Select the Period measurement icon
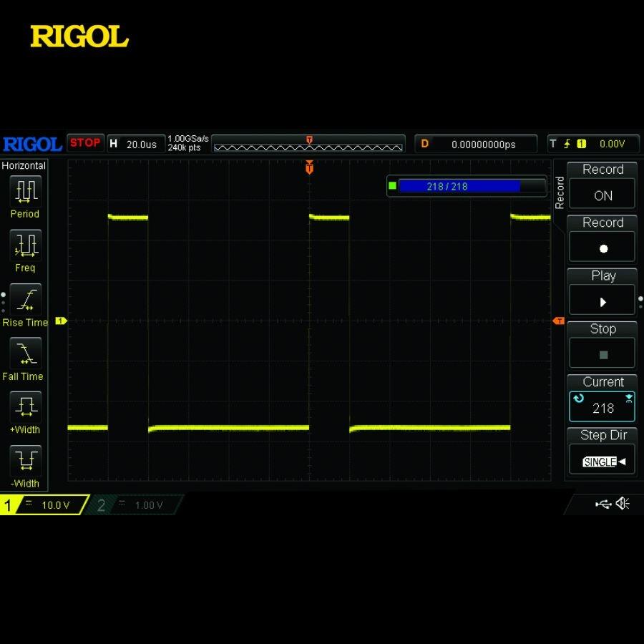 (x=26, y=191)
